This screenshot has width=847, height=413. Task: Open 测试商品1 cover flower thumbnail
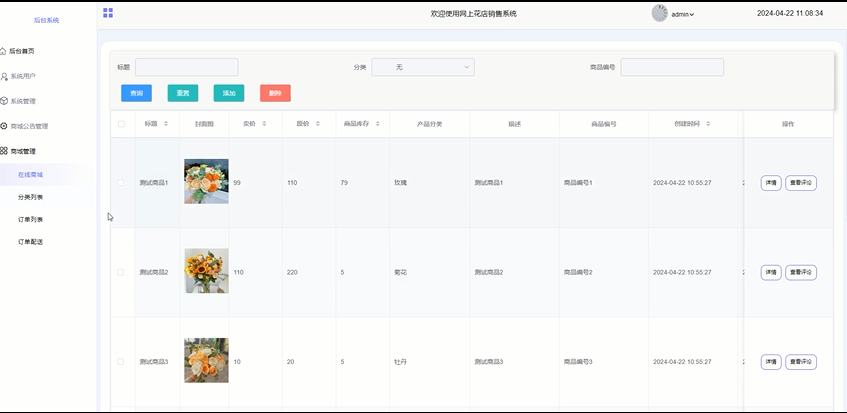point(206,181)
